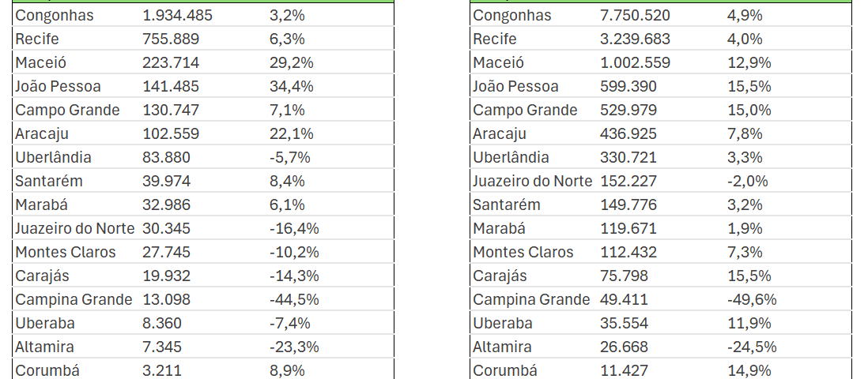
Task: Select the 14,9% cell for Corumbá
Action: tap(748, 370)
